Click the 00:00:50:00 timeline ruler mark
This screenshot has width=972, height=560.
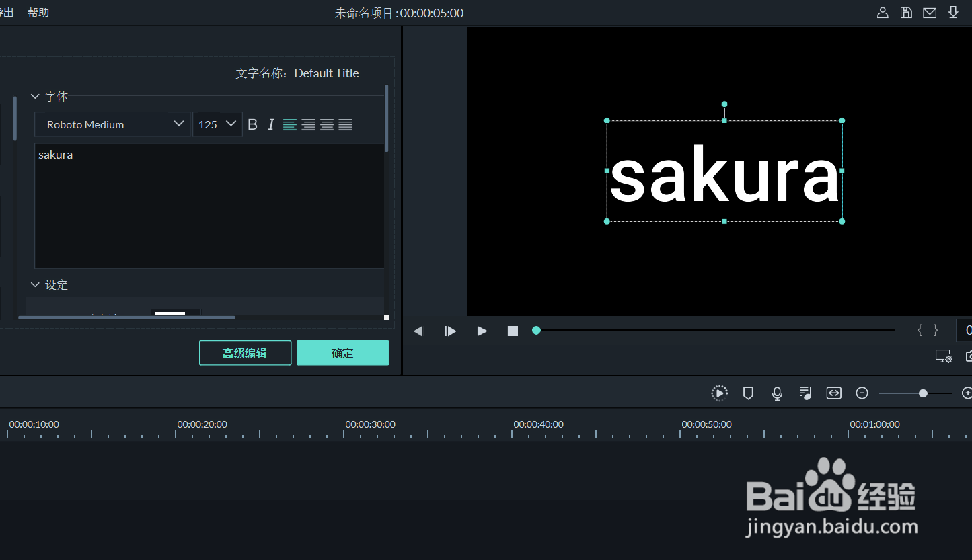click(706, 424)
